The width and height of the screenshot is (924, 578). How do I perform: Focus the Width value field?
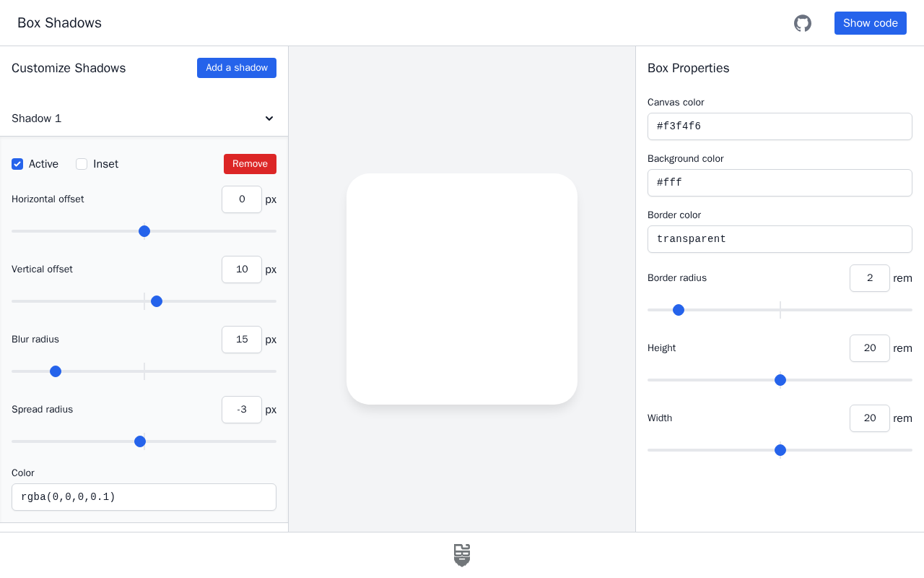click(x=870, y=418)
